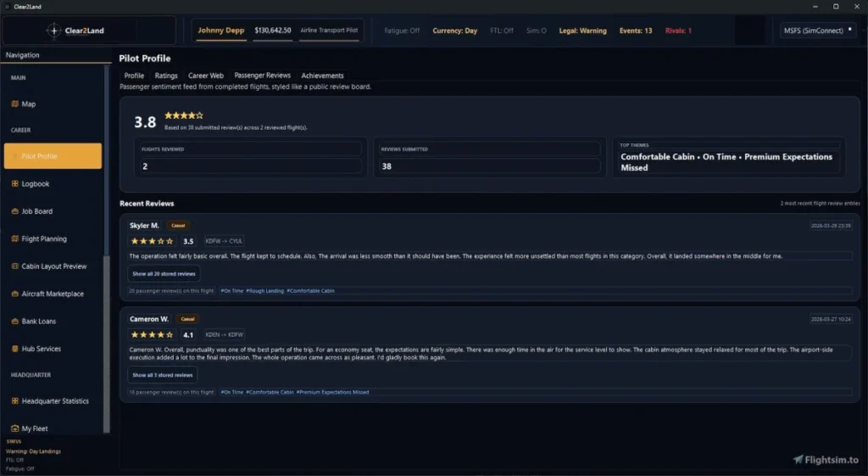Screen dimensions: 868x476
Task: Click the navigation sidebar scrollbar
Action: tap(106, 255)
